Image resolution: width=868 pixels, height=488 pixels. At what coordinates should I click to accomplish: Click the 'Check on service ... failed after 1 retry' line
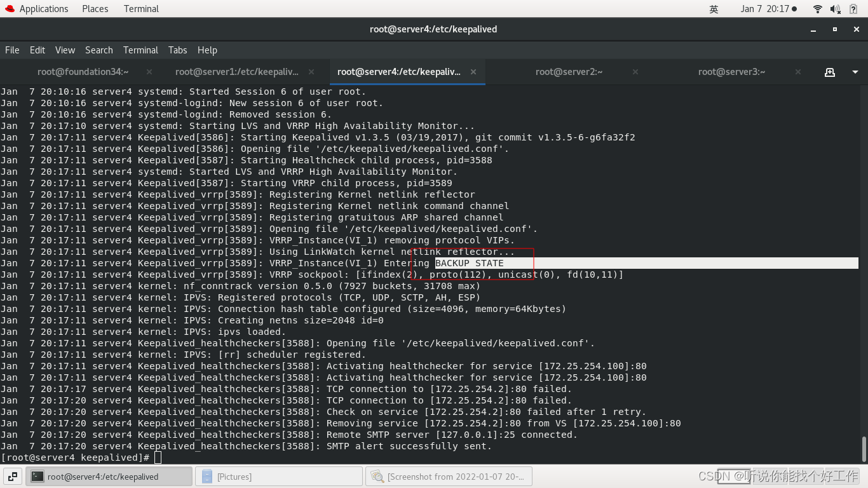[x=323, y=412]
